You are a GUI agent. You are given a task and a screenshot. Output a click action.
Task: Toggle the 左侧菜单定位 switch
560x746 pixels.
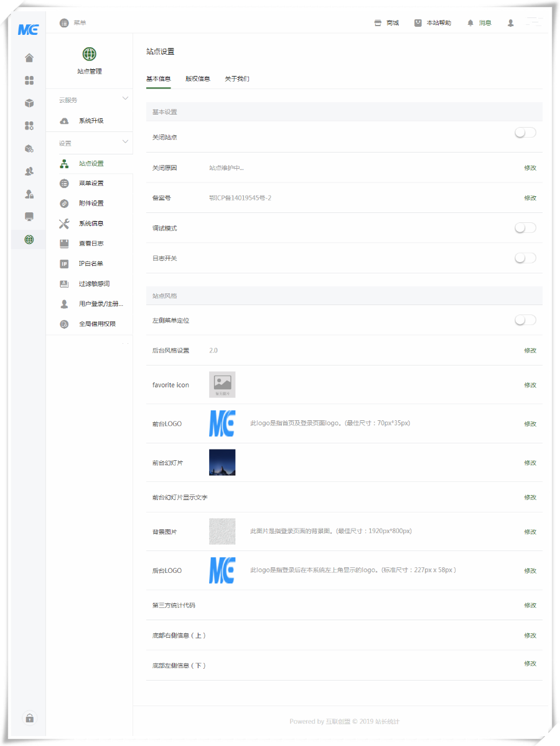525,320
